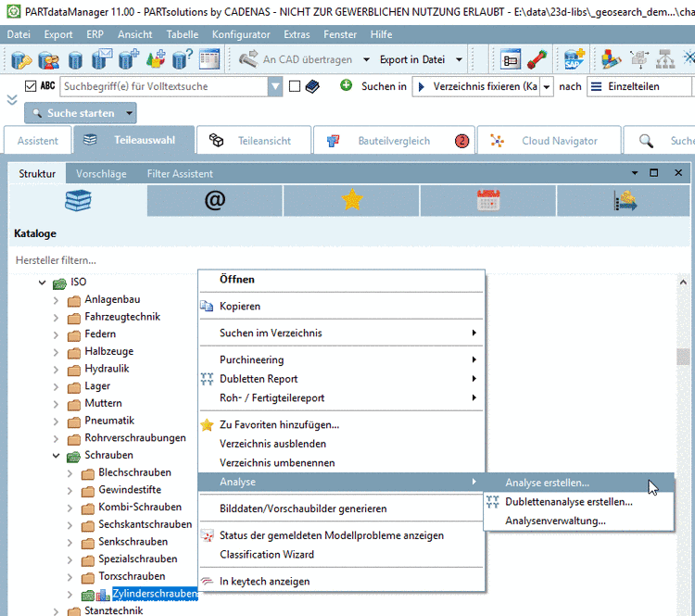Open the Einzelteilen search type dropdown

[640, 86]
